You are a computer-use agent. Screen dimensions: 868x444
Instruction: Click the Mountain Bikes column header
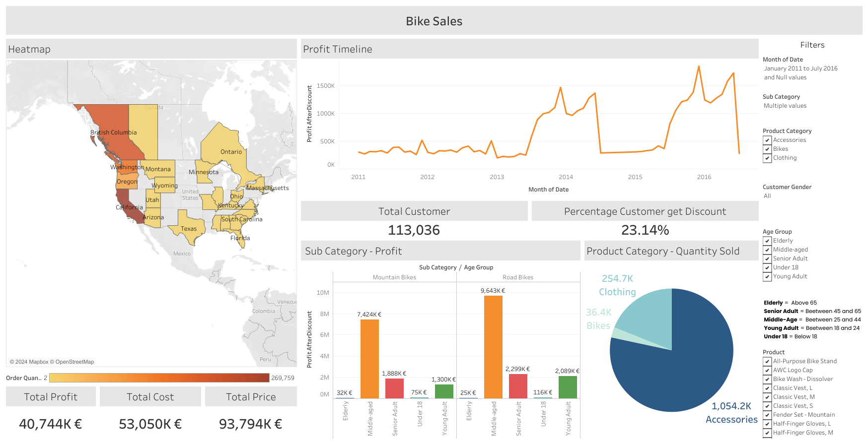(394, 277)
